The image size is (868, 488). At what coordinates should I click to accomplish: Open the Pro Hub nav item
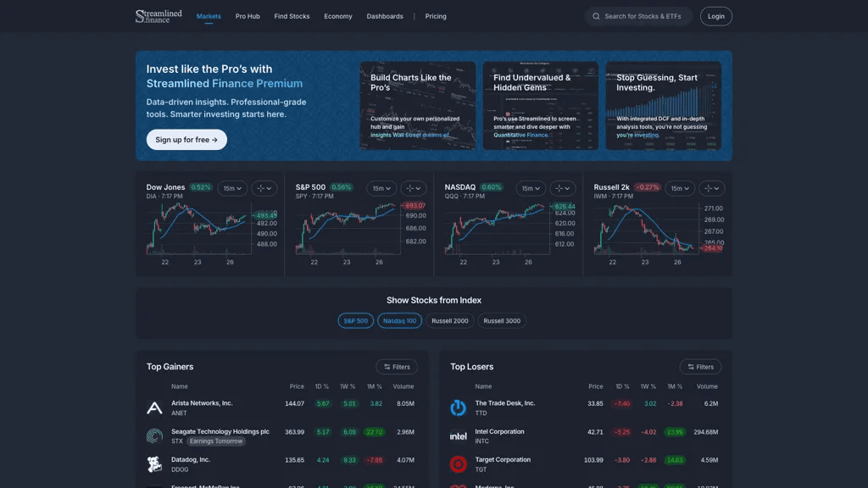[248, 17]
